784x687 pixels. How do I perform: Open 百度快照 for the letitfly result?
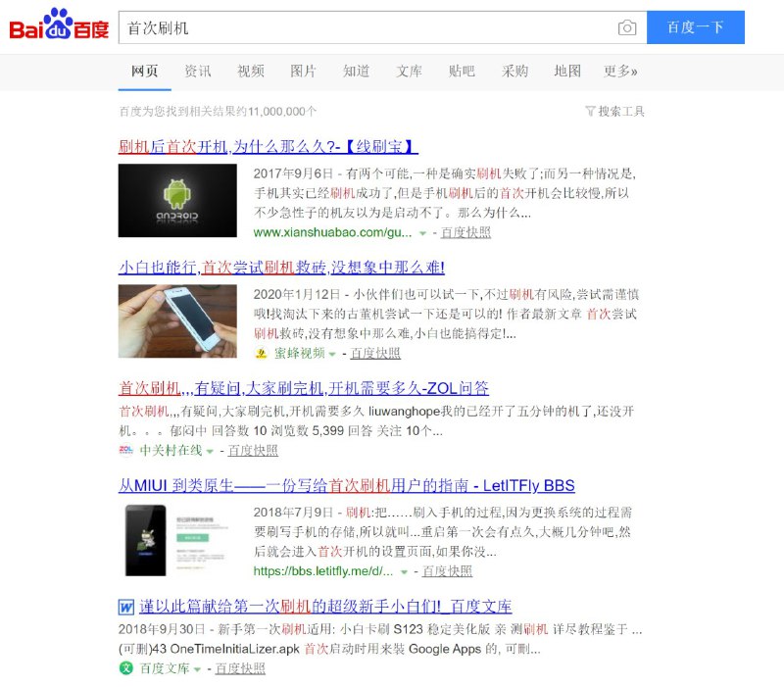pyautogui.click(x=447, y=571)
